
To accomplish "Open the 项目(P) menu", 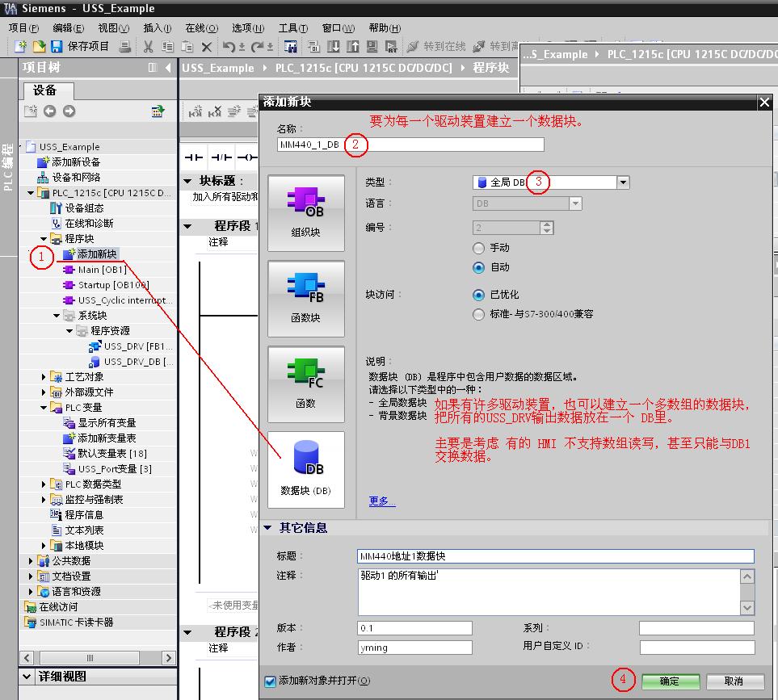I will coord(23,28).
